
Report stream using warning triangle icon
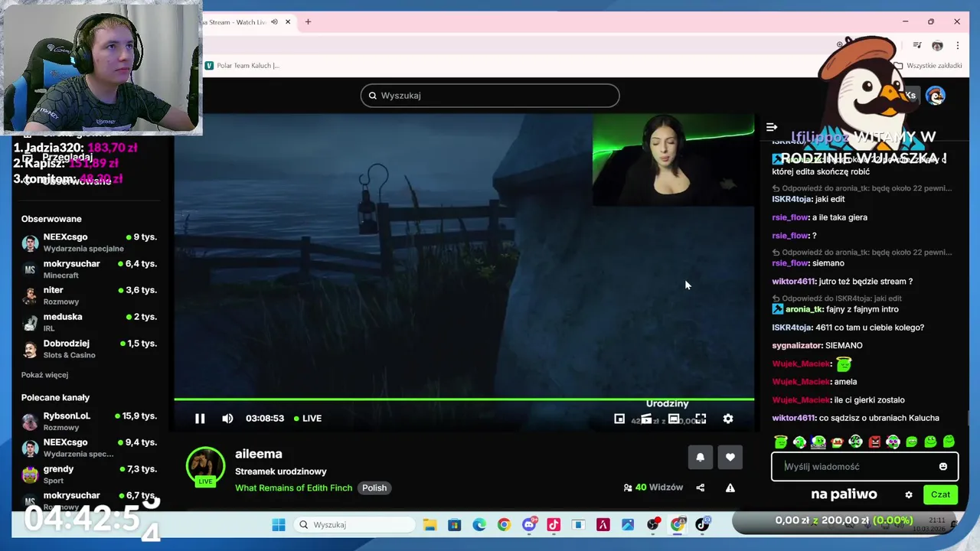click(x=730, y=487)
